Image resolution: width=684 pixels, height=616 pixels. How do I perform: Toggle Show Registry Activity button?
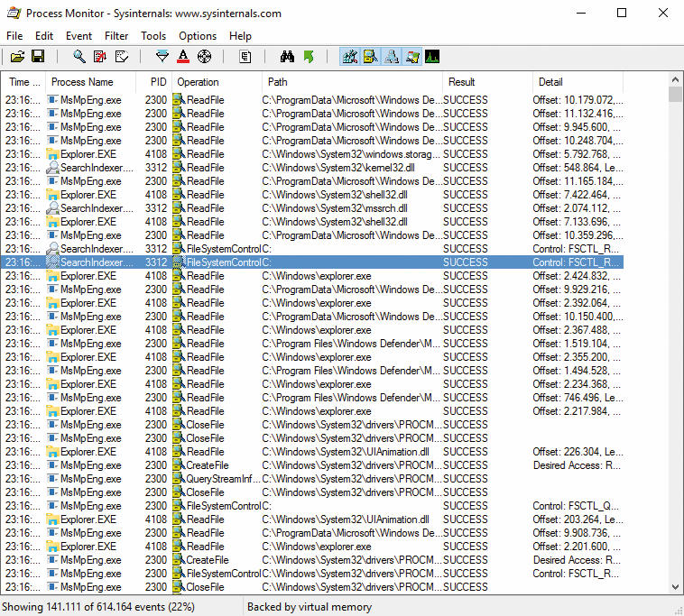(350, 57)
